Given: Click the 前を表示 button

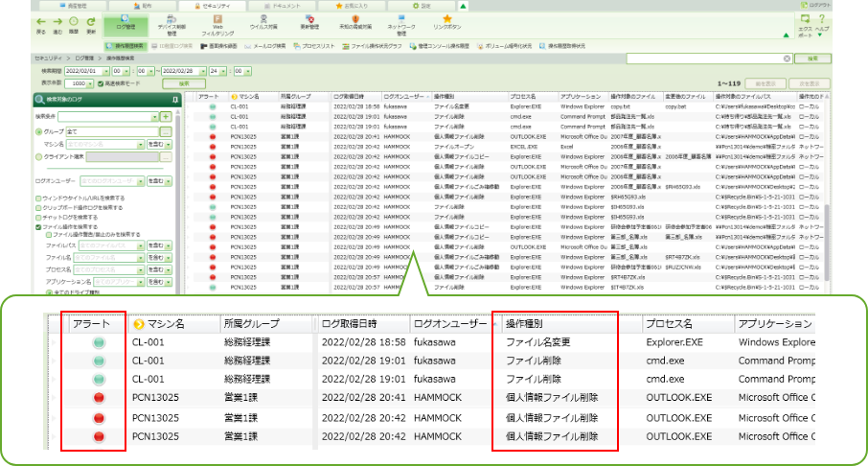Looking at the screenshot, I should [765, 83].
